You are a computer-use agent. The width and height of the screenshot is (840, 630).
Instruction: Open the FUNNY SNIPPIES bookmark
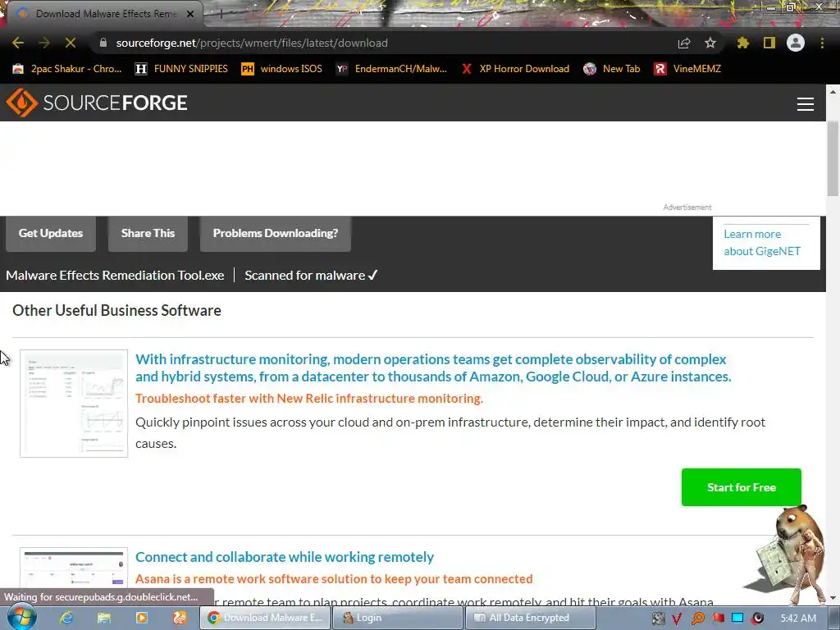[x=181, y=69]
